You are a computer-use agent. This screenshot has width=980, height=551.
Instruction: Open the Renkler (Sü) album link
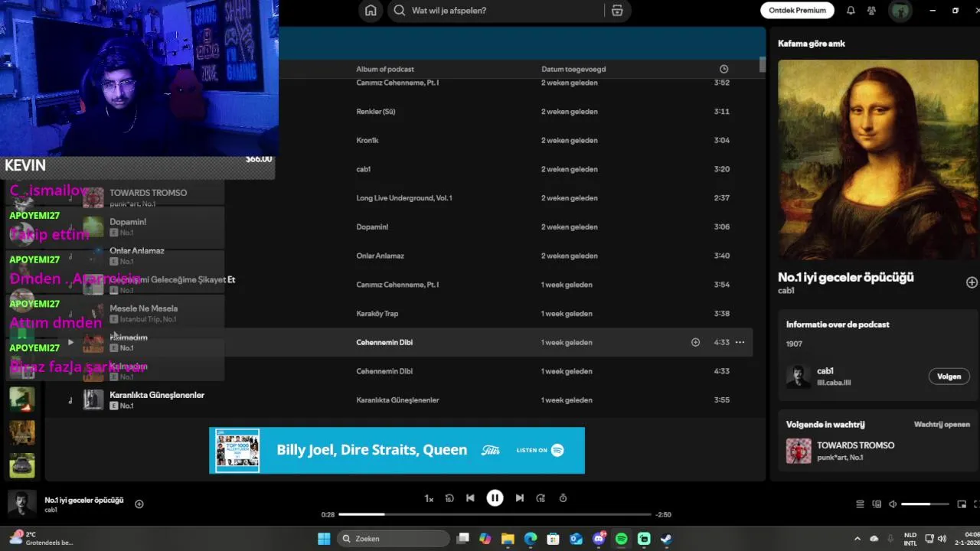(x=376, y=112)
